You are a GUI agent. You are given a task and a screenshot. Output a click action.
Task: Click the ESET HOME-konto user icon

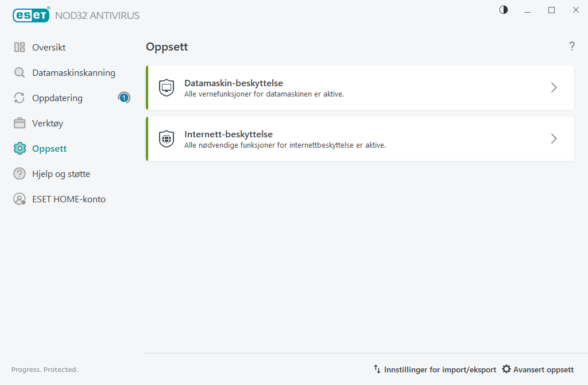click(20, 199)
